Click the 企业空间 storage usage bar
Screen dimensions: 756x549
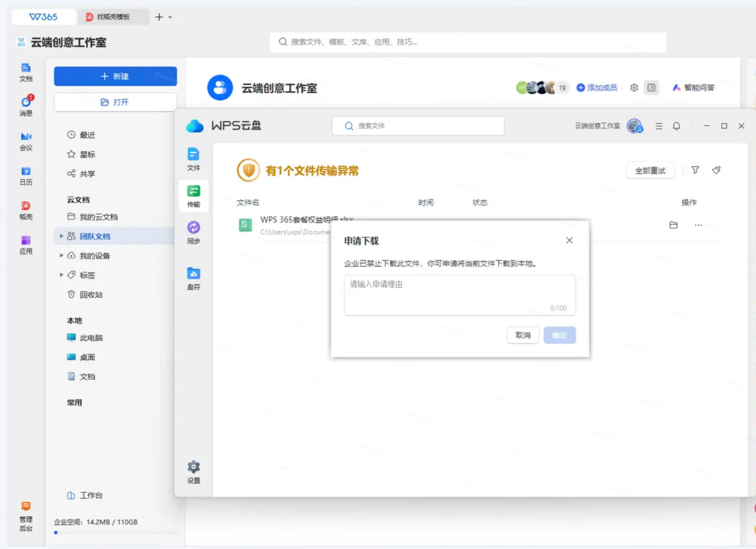pyautogui.click(x=117, y=533)
